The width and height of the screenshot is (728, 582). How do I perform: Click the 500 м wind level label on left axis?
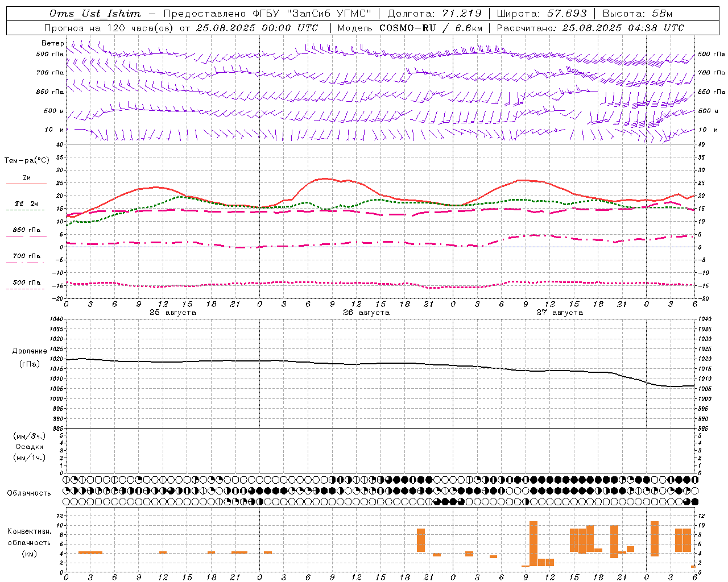pos(54,111)
